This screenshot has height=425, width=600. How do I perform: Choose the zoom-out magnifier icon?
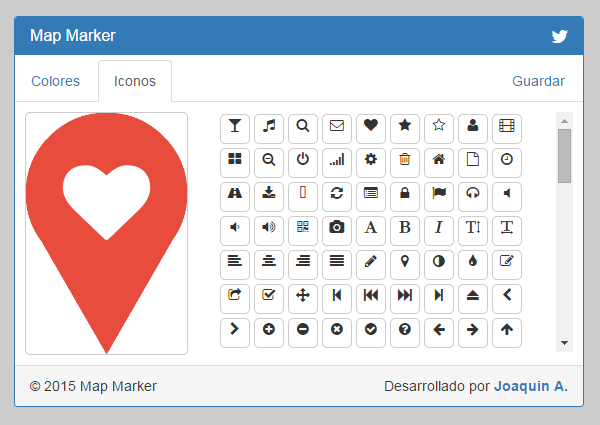pos(269,163)
